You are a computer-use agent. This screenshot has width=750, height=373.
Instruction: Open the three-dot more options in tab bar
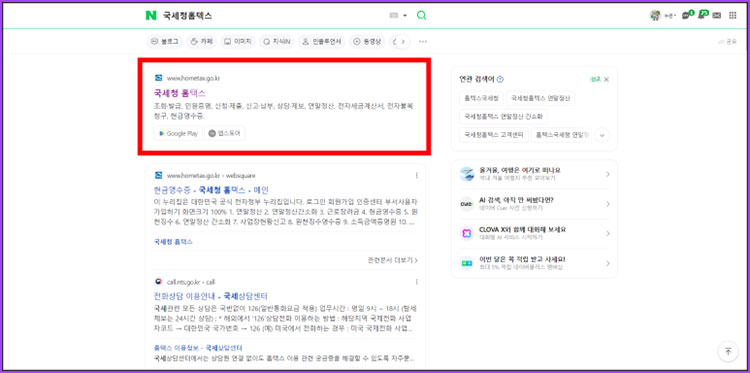(423, 42)
